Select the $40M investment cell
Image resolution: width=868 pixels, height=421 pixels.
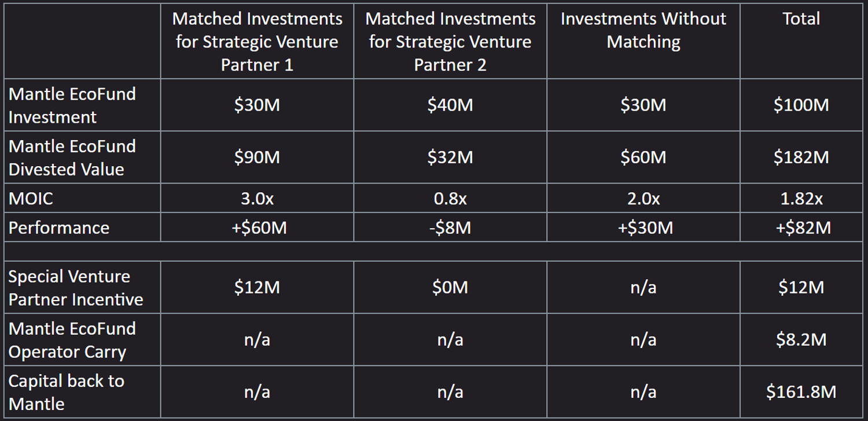[x=450, y=105]
